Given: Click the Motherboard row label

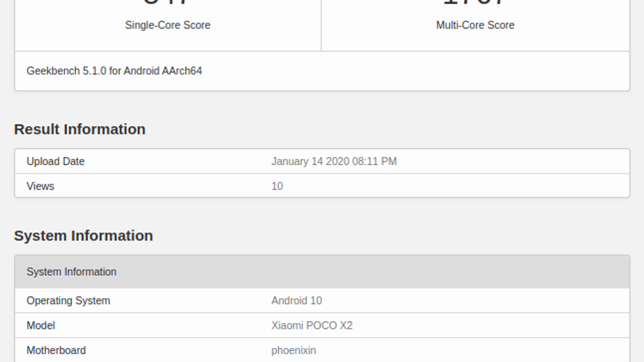Looking at the screenshot, I should coord(56,350).
